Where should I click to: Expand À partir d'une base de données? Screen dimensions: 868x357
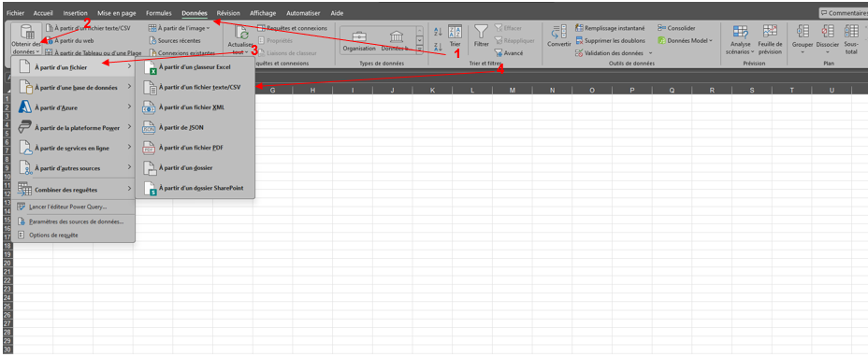point(73,87)
